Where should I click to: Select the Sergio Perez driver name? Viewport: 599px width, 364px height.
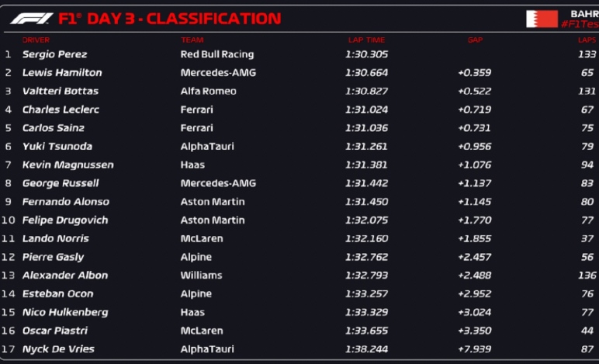click(54, 54)
